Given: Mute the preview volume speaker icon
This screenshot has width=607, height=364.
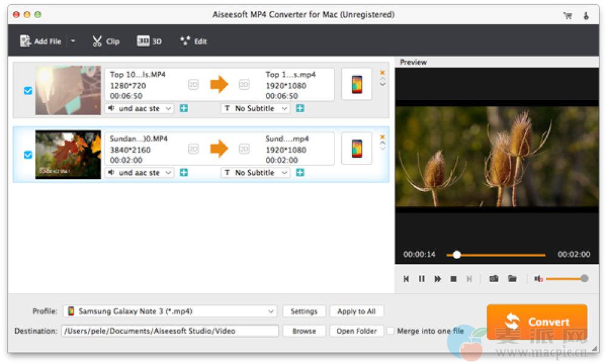Looking at the screenshot, I should click(x=538, y=278).
